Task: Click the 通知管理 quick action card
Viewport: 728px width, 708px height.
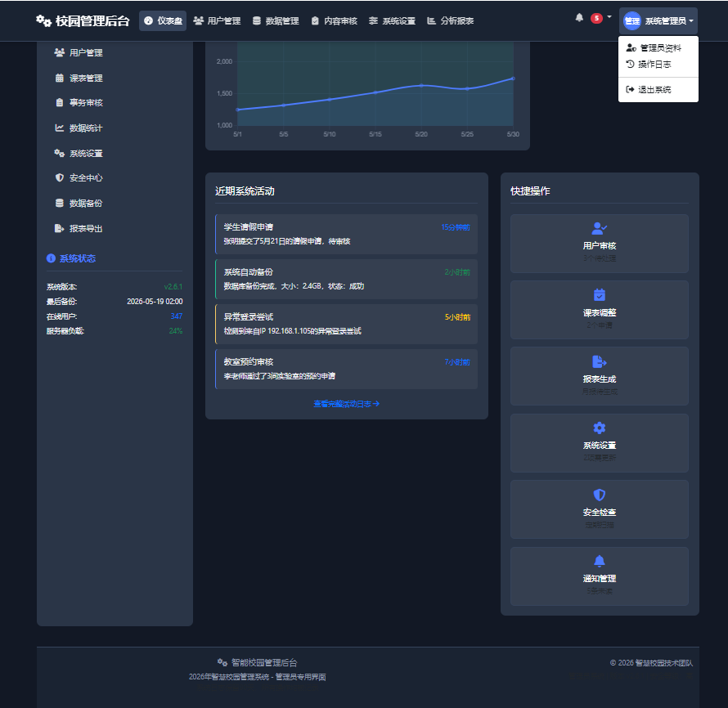Action: (x=600, y=576)
